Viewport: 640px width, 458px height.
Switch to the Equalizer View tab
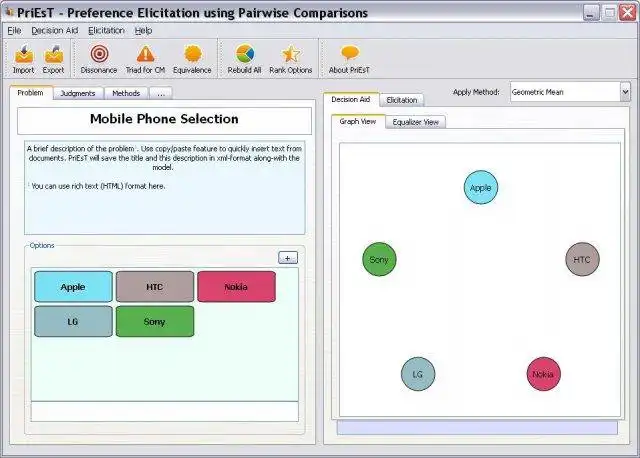point(416,122)
